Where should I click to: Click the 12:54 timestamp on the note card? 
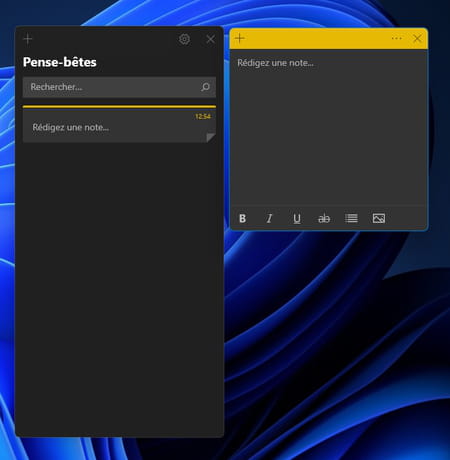203,116
